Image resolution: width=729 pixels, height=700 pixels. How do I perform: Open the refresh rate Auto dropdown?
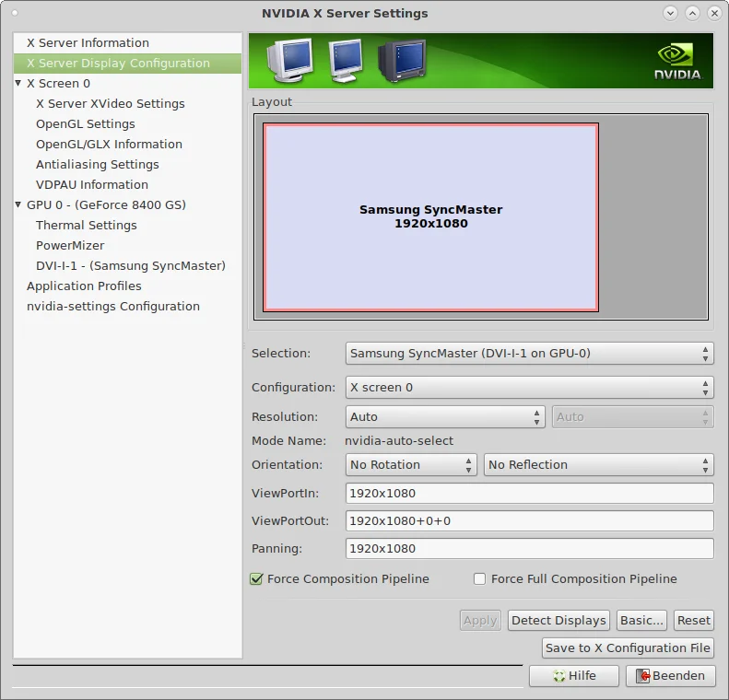(632, 416)
